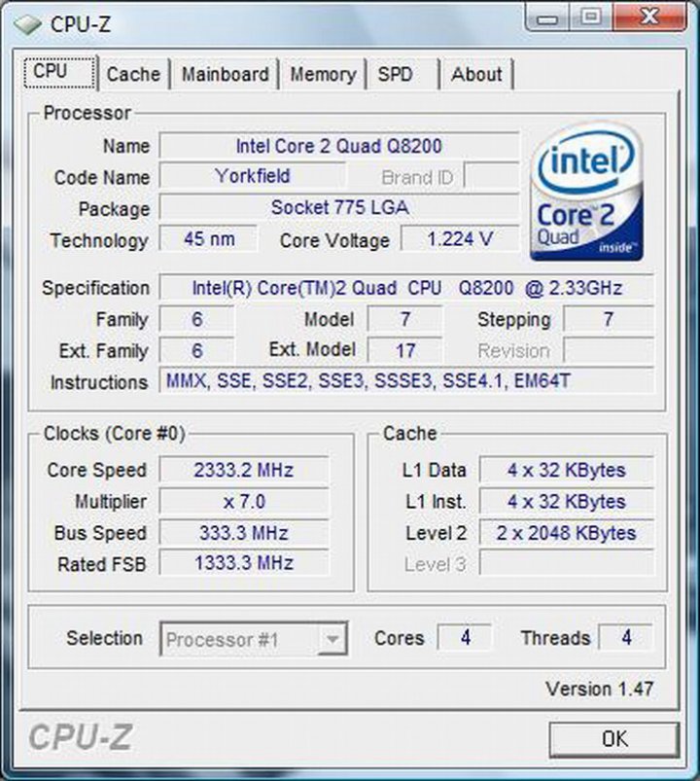Click the CPU-Z title bar icon

tap(27, 23)
